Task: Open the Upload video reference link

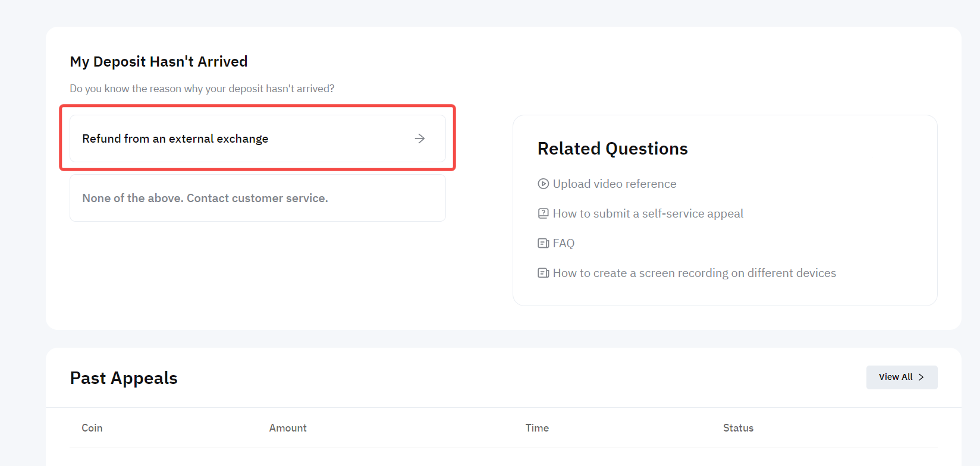Action: [x=614, y=184]
